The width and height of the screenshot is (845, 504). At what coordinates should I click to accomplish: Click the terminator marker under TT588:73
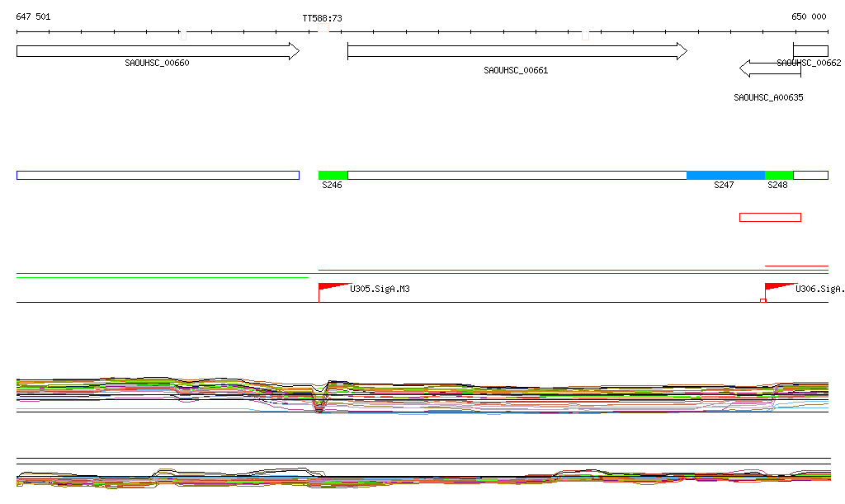[323, 29]
